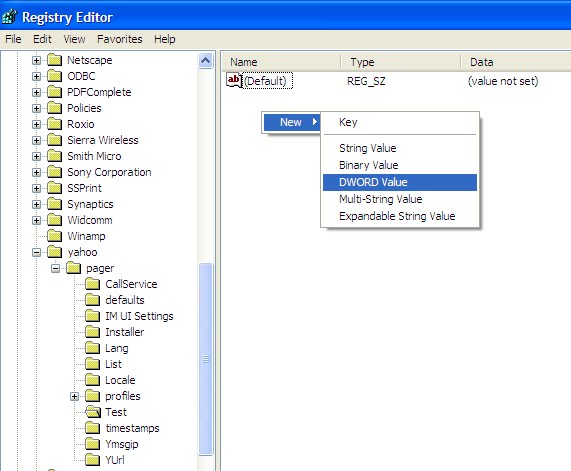571x471 pixels.
Task: Open the File menu
Action: [x=13, y=39]
